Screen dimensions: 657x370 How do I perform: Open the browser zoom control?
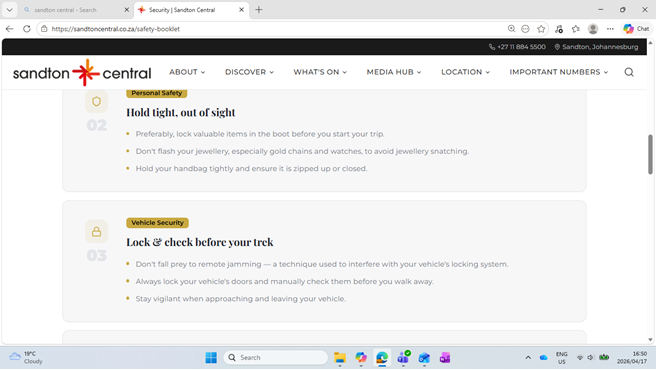[x=511, y=28]
